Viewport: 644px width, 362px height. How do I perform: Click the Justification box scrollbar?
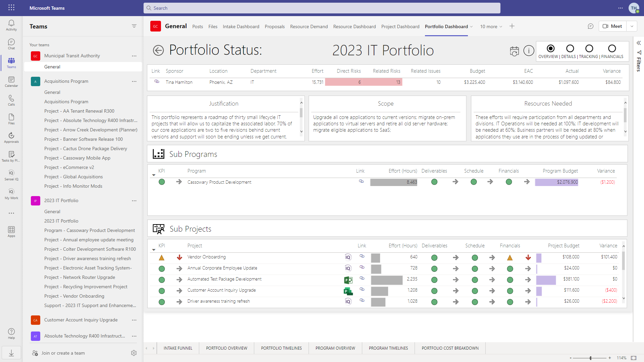click(301, 112)
